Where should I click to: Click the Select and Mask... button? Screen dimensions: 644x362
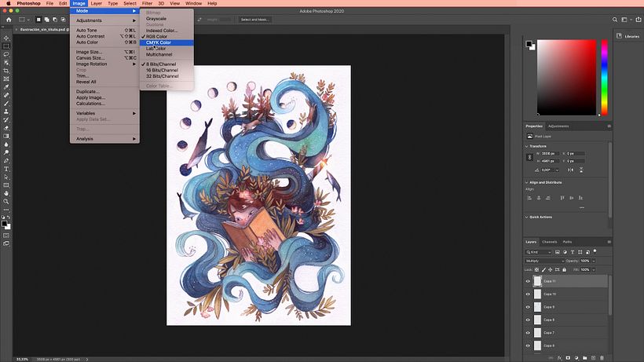coord(254,20)
